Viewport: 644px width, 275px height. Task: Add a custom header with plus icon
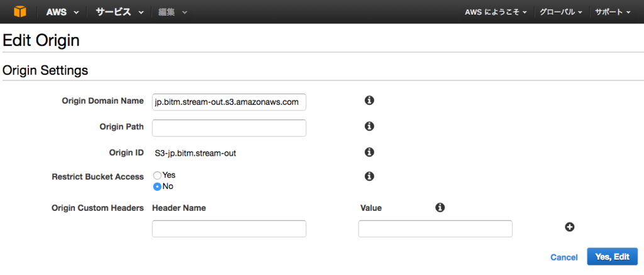[x=569, y=227]
